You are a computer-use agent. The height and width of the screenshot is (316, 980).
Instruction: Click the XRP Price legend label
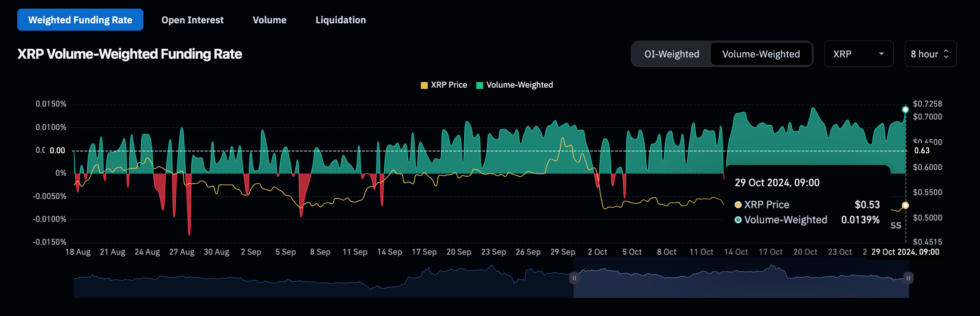click(x=449, y=85)
